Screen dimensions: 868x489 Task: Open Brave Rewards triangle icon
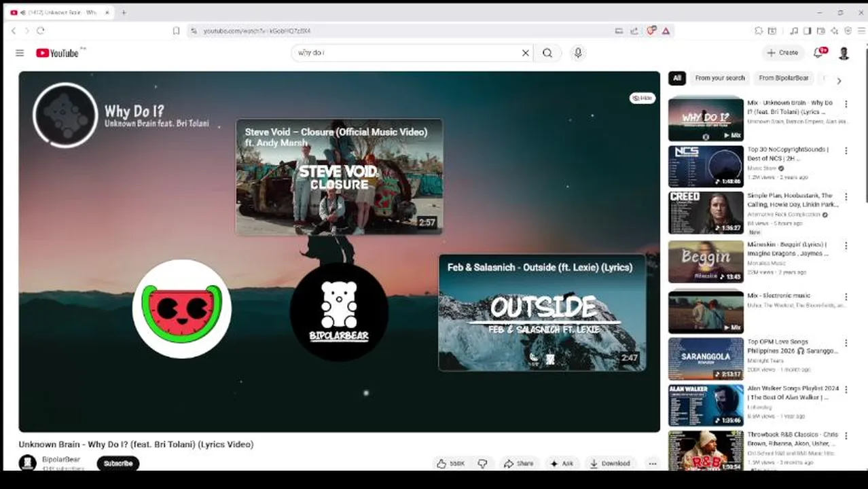[666, 31]
